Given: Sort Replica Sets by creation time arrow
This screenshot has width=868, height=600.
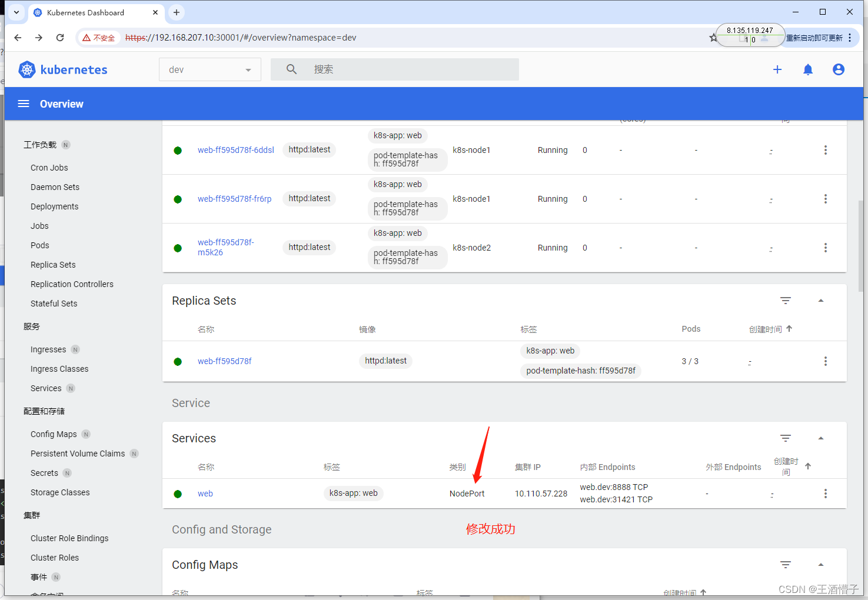Looking at the screenshot, I should click(789, 329).
